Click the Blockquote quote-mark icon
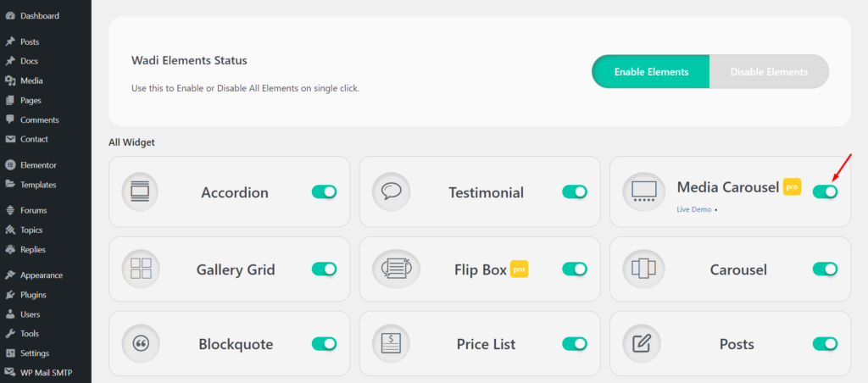Viewport: 868px width, 383px height. coord(141,343)
